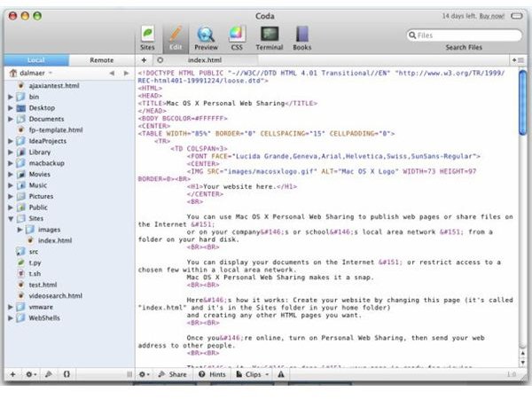Collapse the Sites folder
Image resolution: width=532 pixels, height=399 pixels.
pyautogui.click(x=11, y=218)
